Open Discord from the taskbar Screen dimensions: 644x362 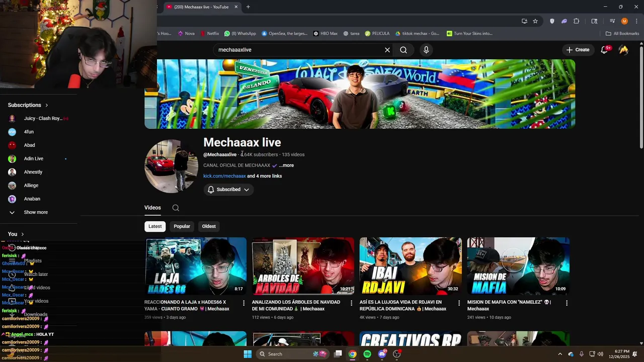coord(382,354)
